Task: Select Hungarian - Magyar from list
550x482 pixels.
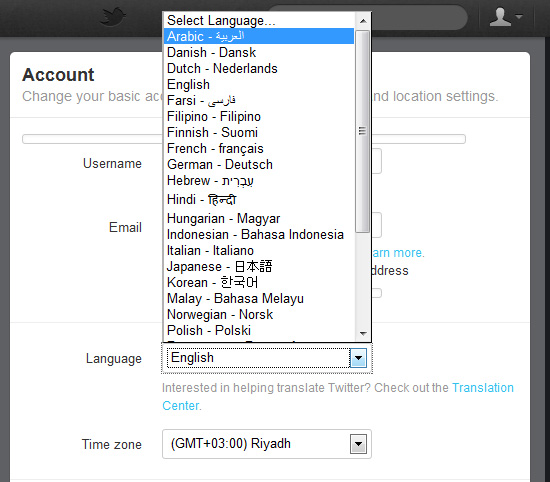Action: pos(259,218)
